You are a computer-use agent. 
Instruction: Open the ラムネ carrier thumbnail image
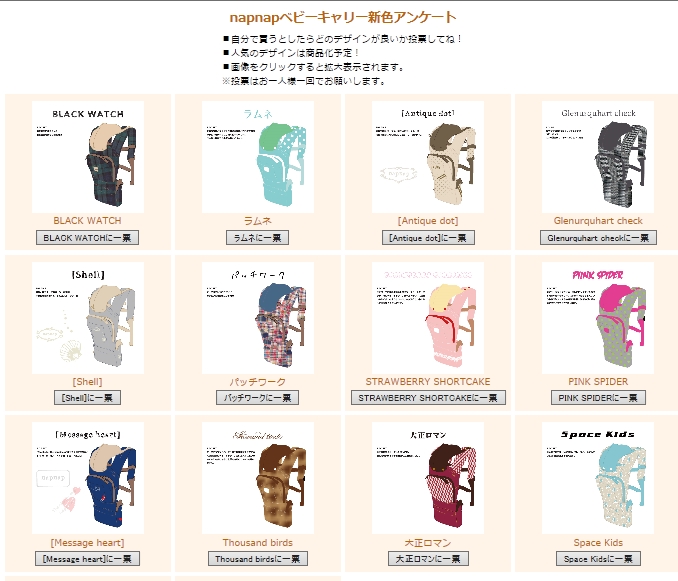[x=258, y=157]
